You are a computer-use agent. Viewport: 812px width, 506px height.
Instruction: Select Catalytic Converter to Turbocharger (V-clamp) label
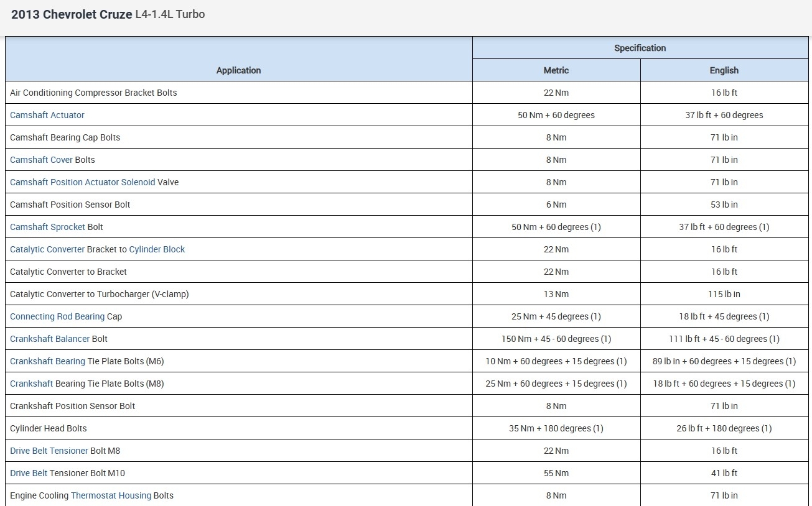[x=100, y=294]
